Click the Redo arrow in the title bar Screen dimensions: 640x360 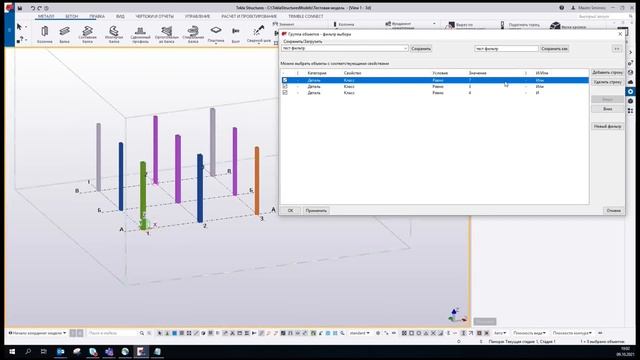pyautogui.click(x=40, y=8)
